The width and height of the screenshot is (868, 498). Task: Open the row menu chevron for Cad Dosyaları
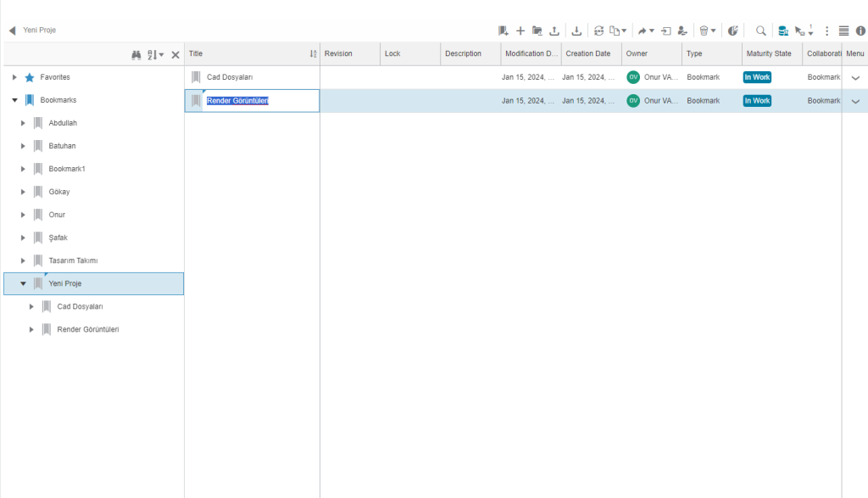tap(854, 77)
